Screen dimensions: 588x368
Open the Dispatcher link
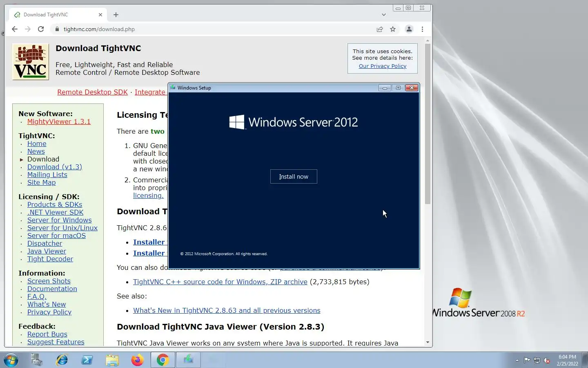(45, 243)
